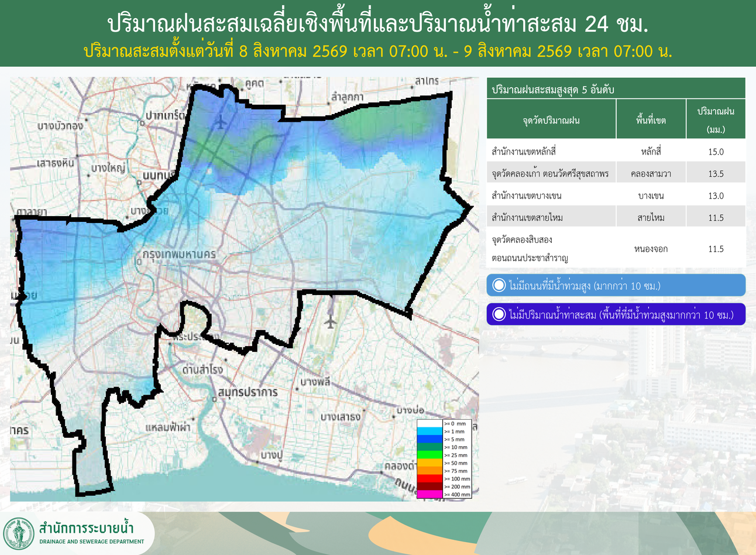
Task: Select the '>= 400 mm' magenta legend swatch
Action: pyautogui.click(x=429, y=495)
